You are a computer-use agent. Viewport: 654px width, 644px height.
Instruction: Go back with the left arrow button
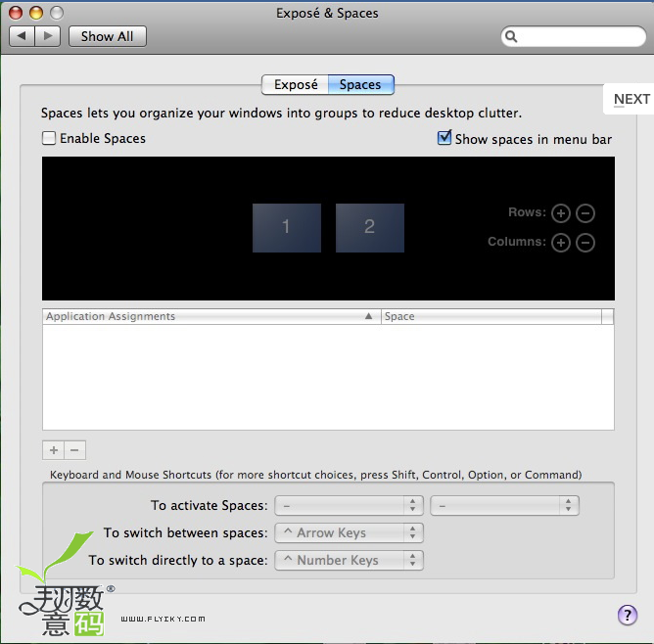click(x=23, y=36)
